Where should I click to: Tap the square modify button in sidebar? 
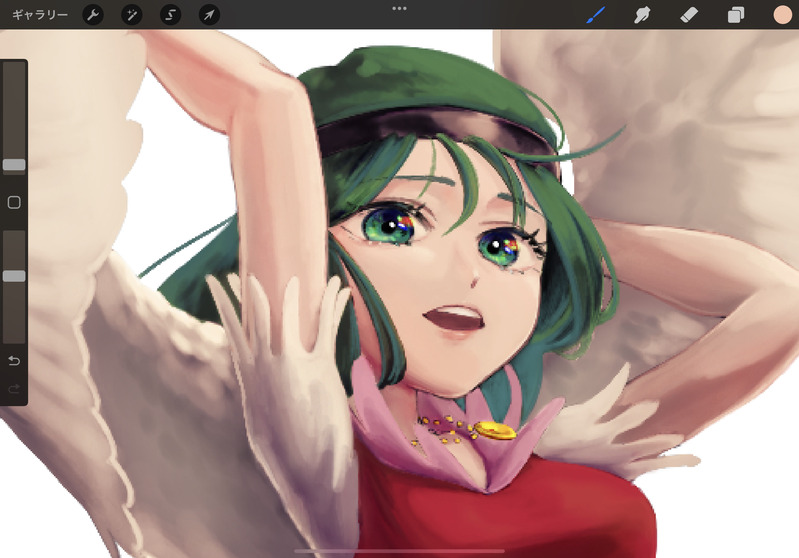(14, 202)
